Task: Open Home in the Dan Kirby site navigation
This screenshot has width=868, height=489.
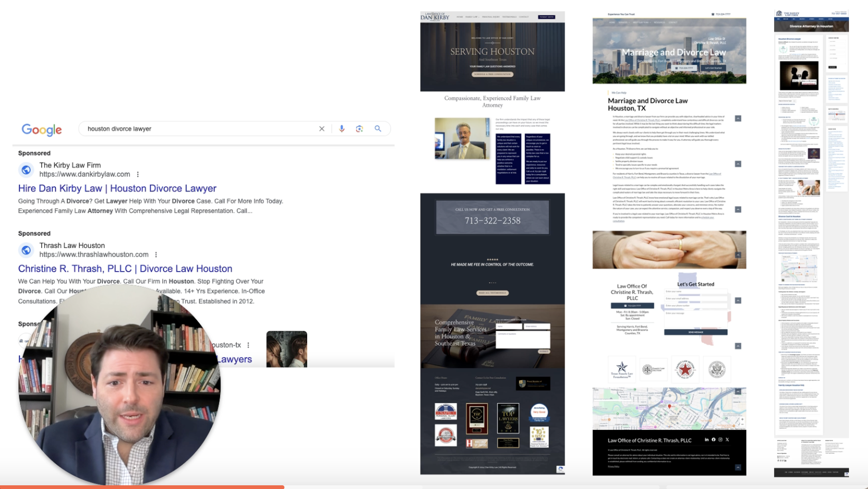Action: (460, 17)
